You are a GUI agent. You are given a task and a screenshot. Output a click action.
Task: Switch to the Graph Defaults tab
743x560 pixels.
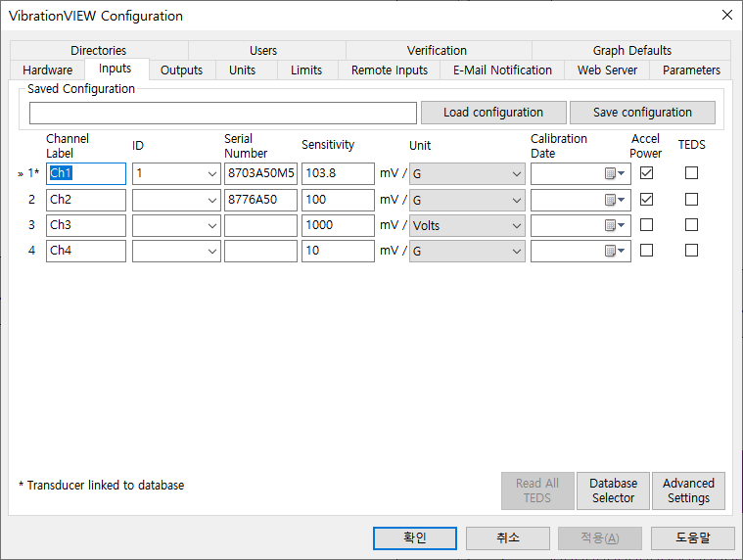point(631,50)
